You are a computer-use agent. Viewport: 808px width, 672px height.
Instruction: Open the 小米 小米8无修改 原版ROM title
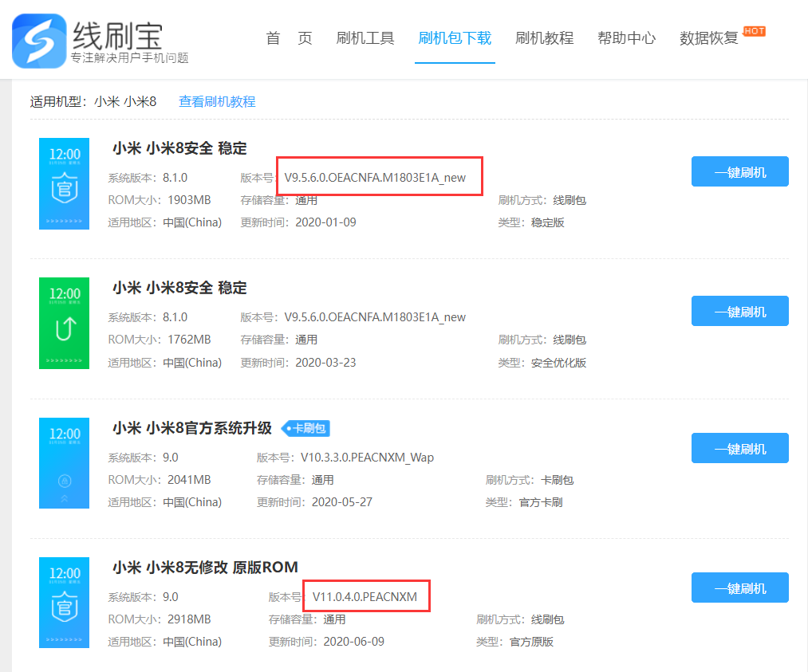tap(205, 568)
